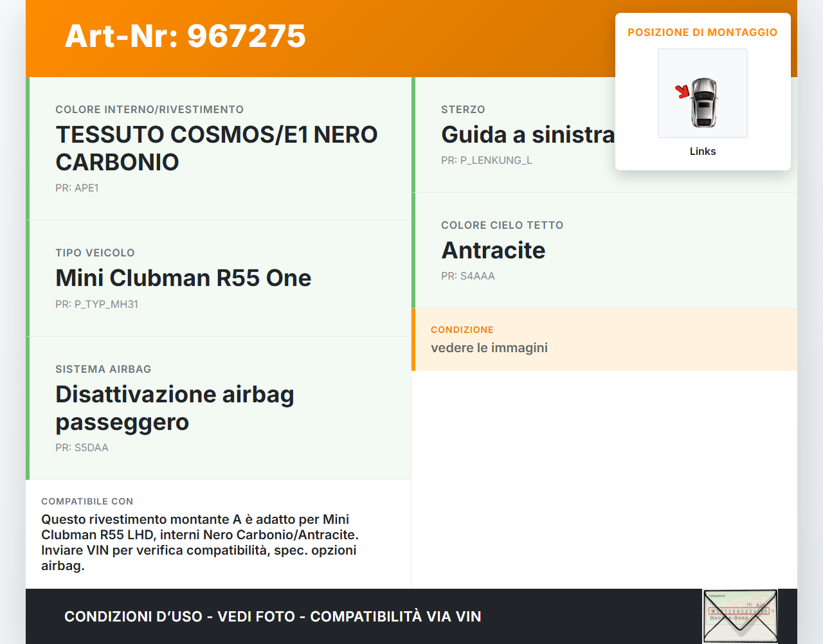Click the orange CONDIZIONE badge
Viewport: 823px width, 644px height.
[462, 330]
